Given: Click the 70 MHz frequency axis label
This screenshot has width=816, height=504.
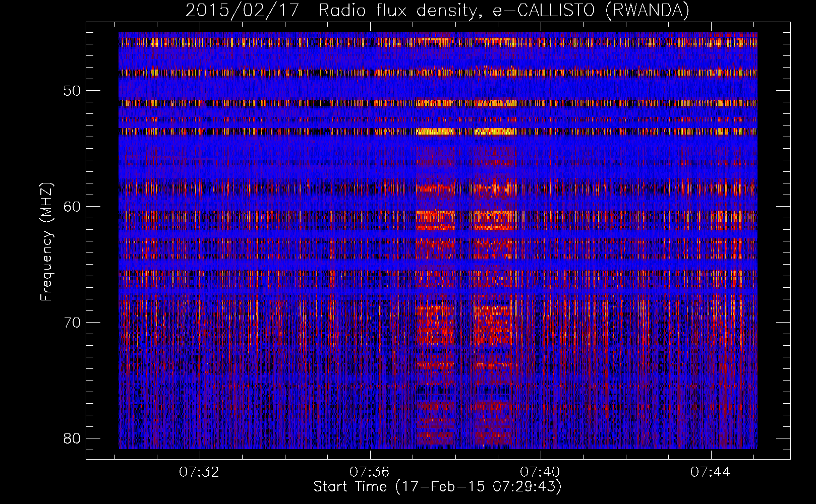Looking at the screenshot, I should click(x=72, y=323).
